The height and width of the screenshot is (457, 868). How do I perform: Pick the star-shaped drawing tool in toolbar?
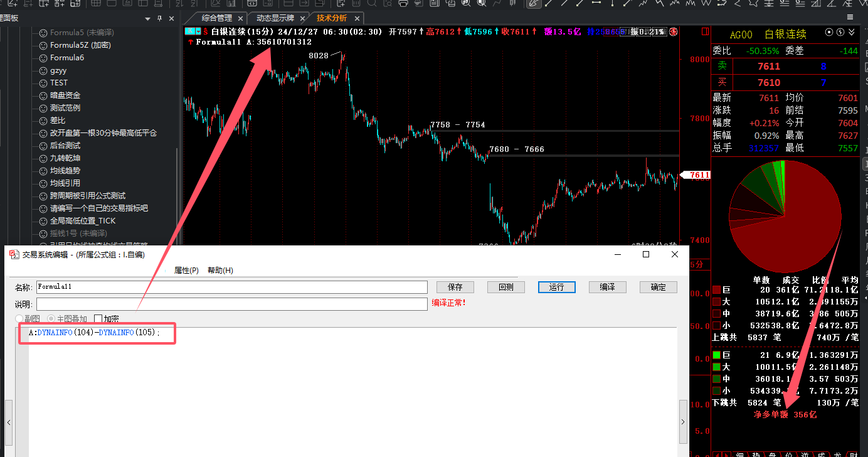(x=753, y=3)
